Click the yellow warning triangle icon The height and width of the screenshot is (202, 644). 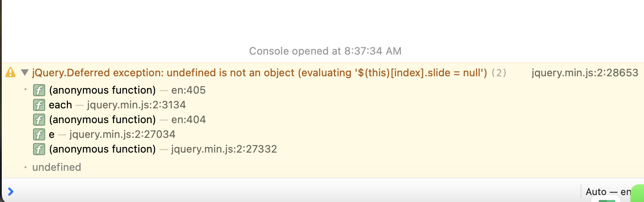[10, 73]
